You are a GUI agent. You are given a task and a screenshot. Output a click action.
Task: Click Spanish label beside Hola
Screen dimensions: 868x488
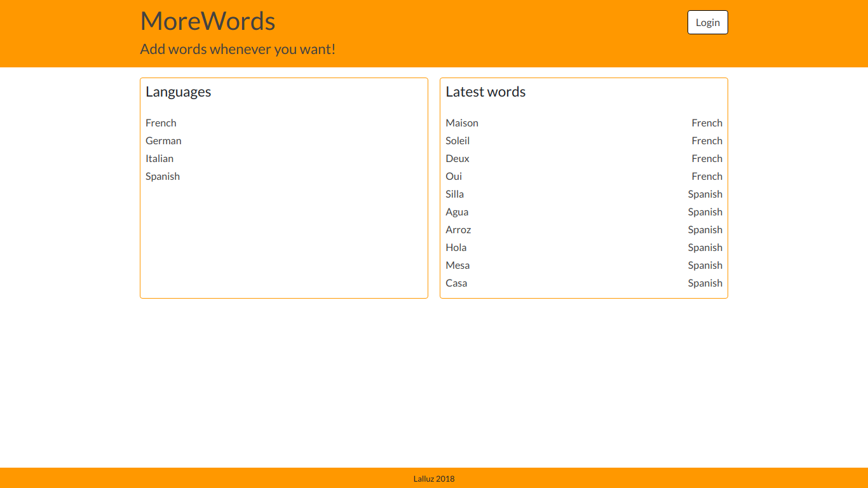point(705,247)
